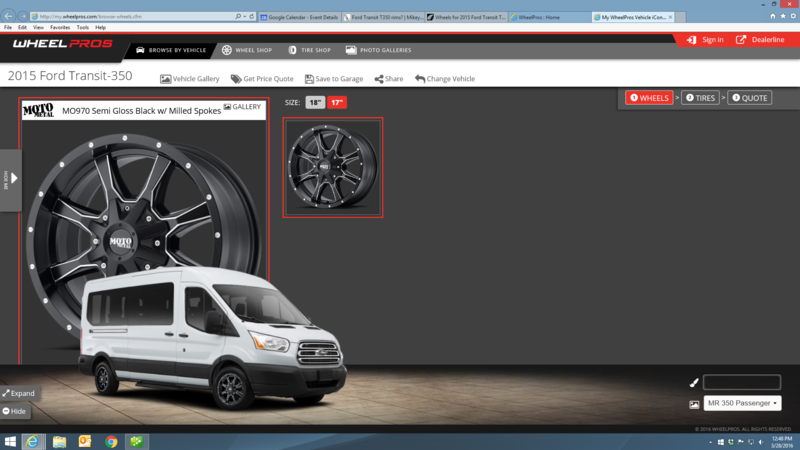Select Browse By Vehicle navigation
Viewport: 800px width, 450px height.
(171, 50)
